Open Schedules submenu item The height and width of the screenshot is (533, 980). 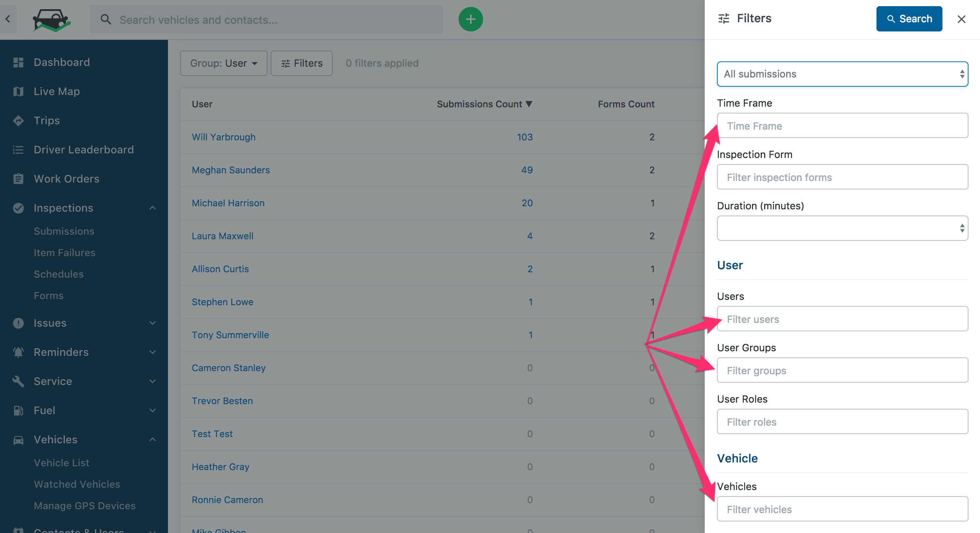tap(59, 274)
